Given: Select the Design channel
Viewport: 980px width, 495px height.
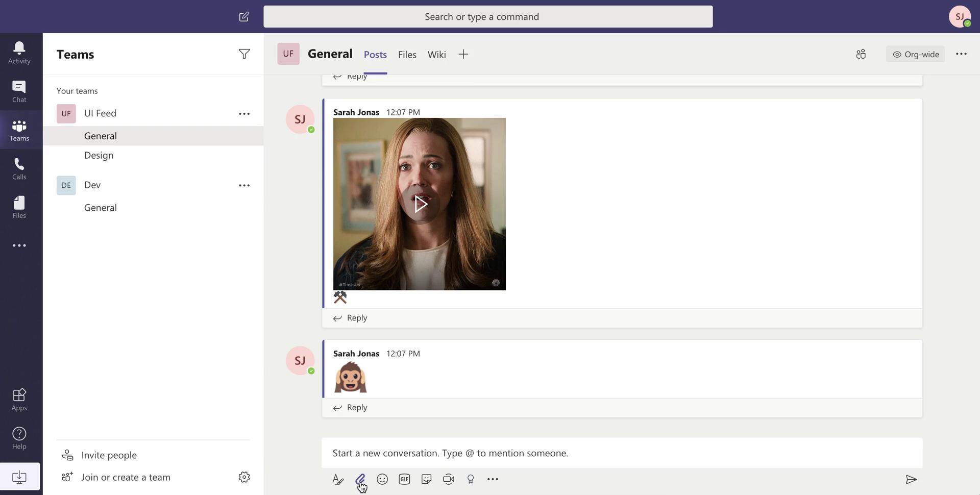Looking at the screenshot, I should (153, 155).
